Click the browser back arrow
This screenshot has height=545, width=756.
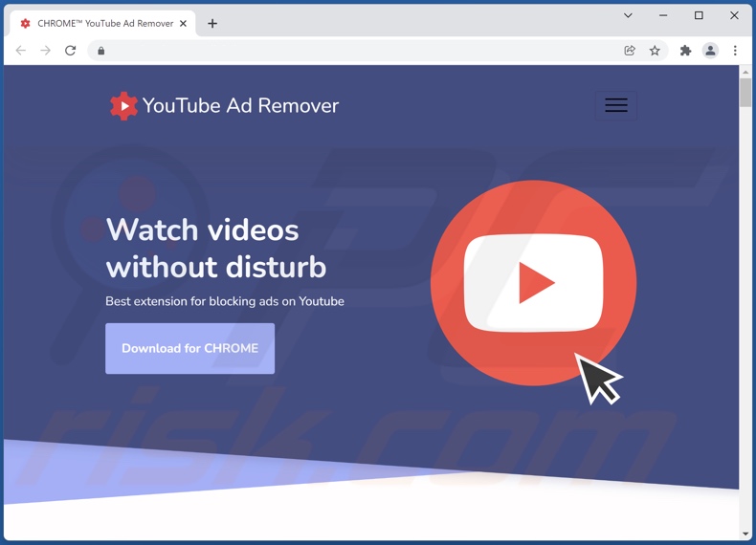point(21,51)
